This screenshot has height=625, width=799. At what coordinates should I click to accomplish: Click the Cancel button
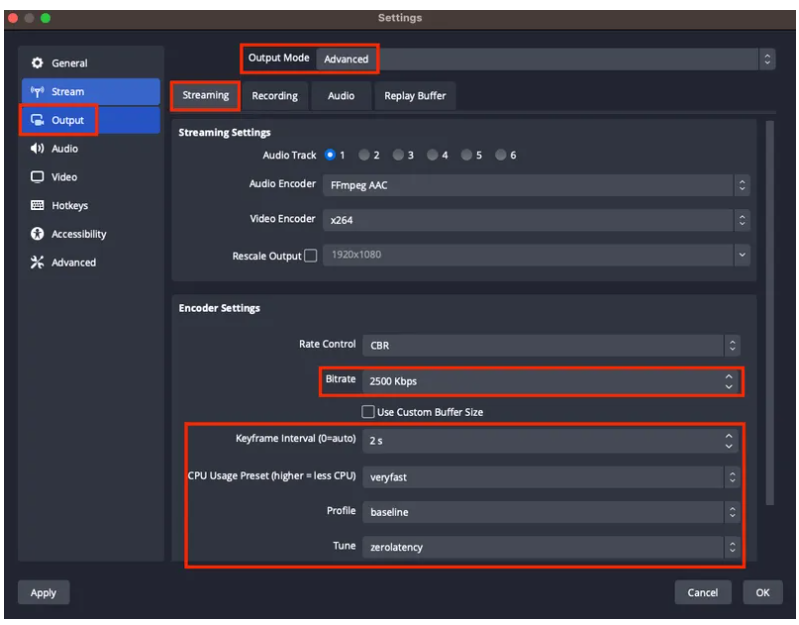(703, 592)
